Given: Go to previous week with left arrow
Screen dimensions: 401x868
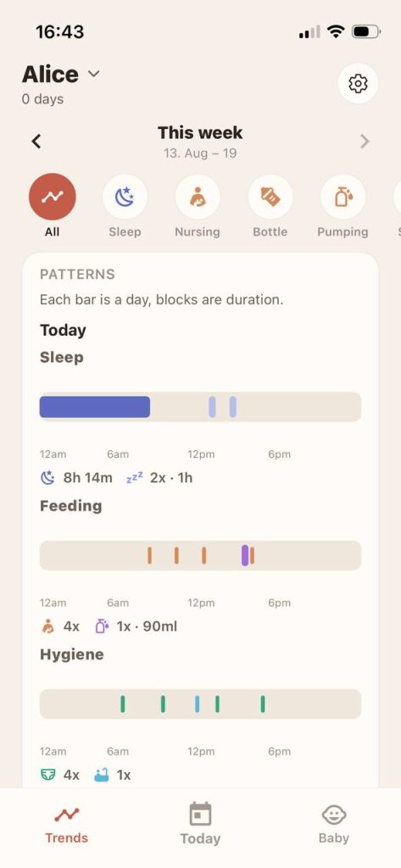Looking at the screenshot, I should point(36,142).
